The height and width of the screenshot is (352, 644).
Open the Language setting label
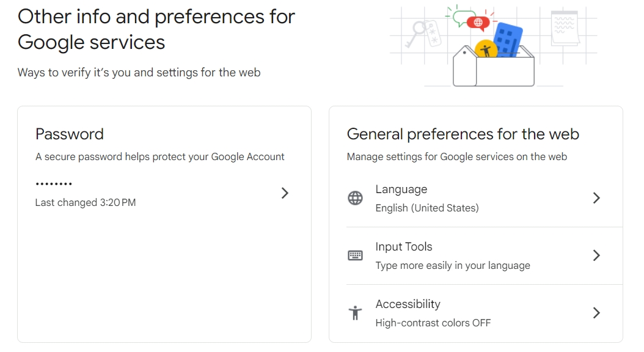pyautogui.click(x=401, y=189)
